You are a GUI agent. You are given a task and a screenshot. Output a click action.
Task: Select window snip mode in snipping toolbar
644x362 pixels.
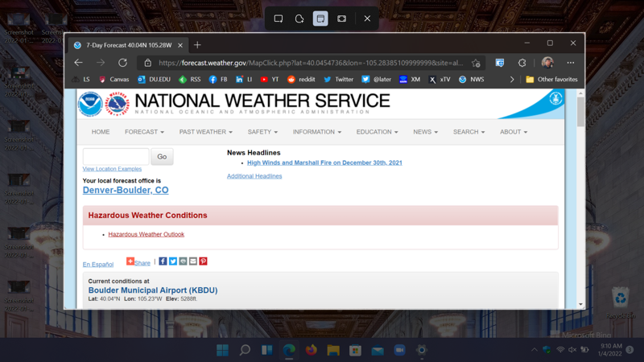[320, 19]
